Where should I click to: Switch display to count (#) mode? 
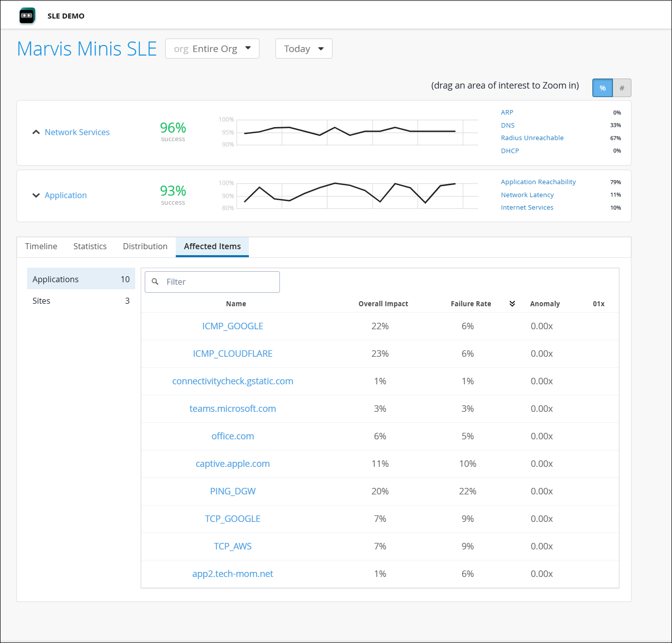coord(622,88)
